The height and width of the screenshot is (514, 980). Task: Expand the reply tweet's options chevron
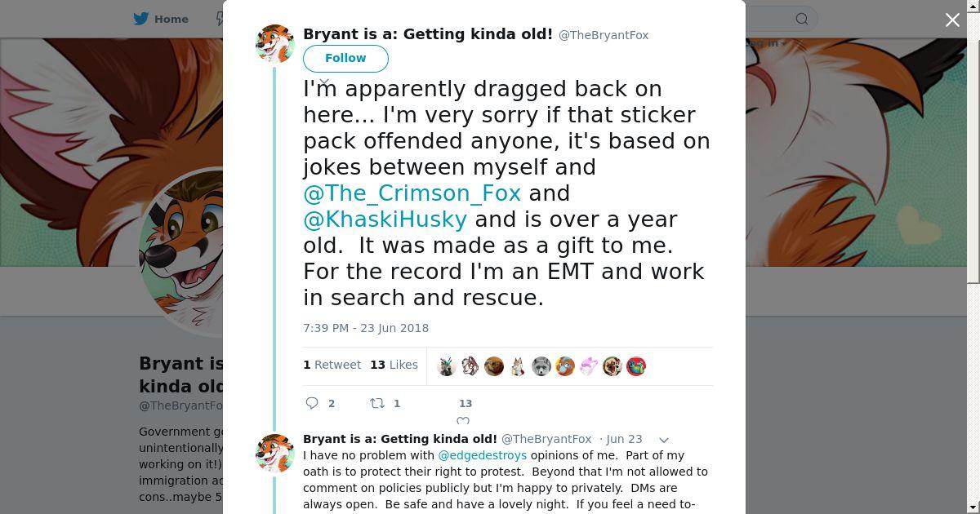click(664, 440)
